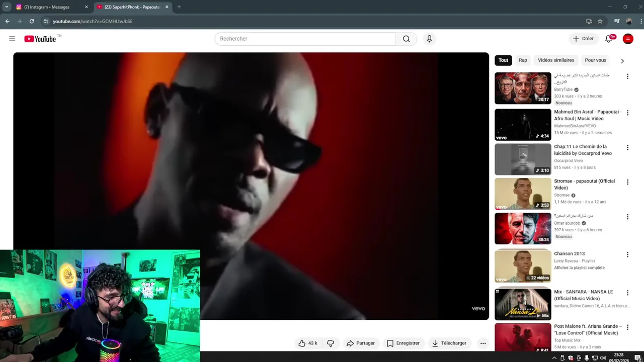Open options for Omar aburobb video
Screen dimensions: 644x362
[627, 217]
